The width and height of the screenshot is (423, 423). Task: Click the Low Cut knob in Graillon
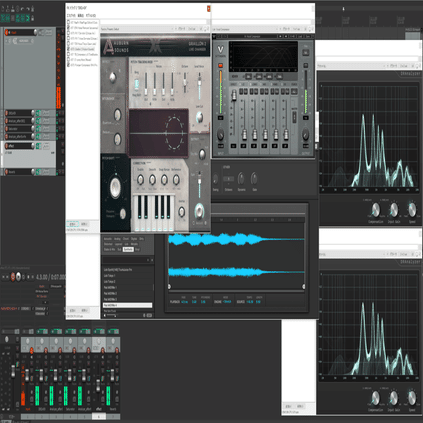199,117
